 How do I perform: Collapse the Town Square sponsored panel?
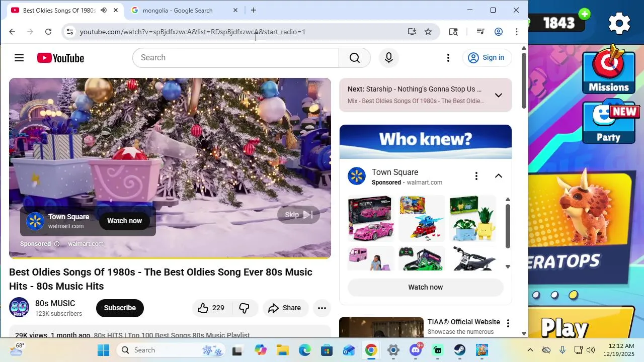pos(499,176)
